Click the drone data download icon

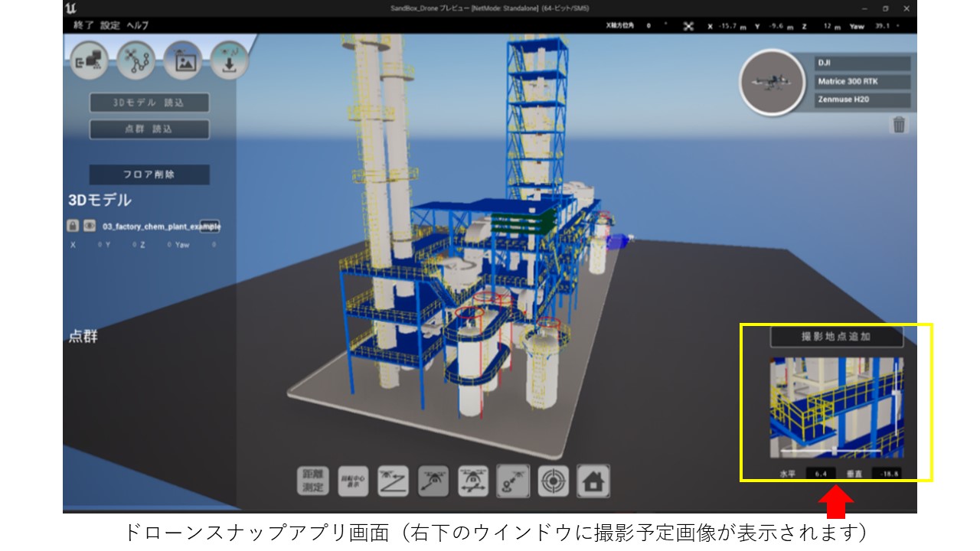[x=230, y=61]
